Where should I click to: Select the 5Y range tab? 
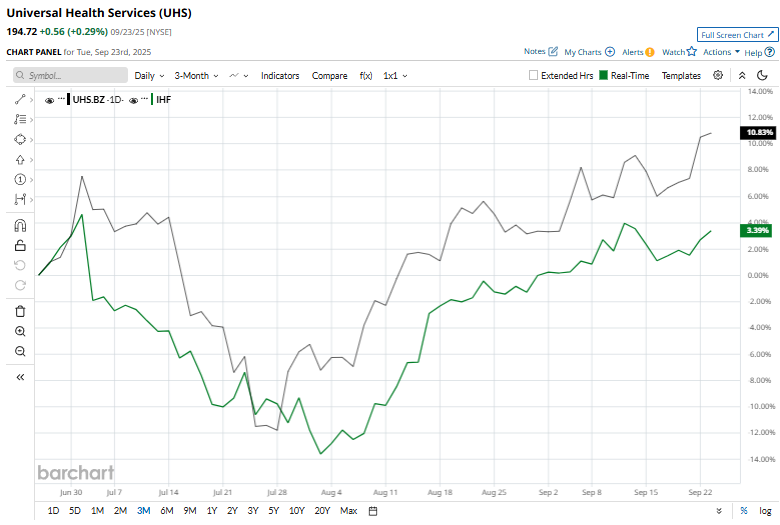pos(274,511)
